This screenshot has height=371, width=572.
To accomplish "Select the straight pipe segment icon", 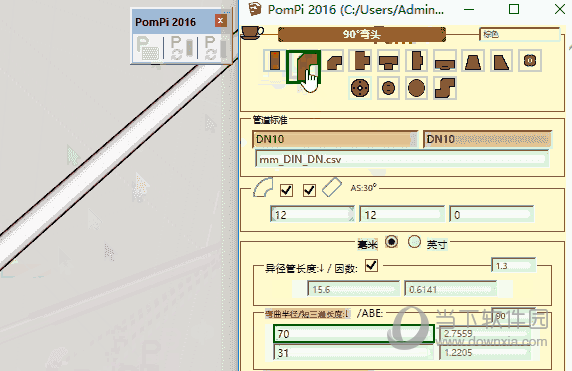I will point(274,61).
